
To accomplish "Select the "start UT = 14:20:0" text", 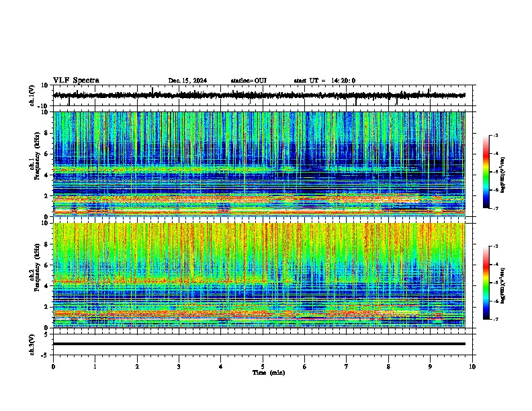I will 324,81.
